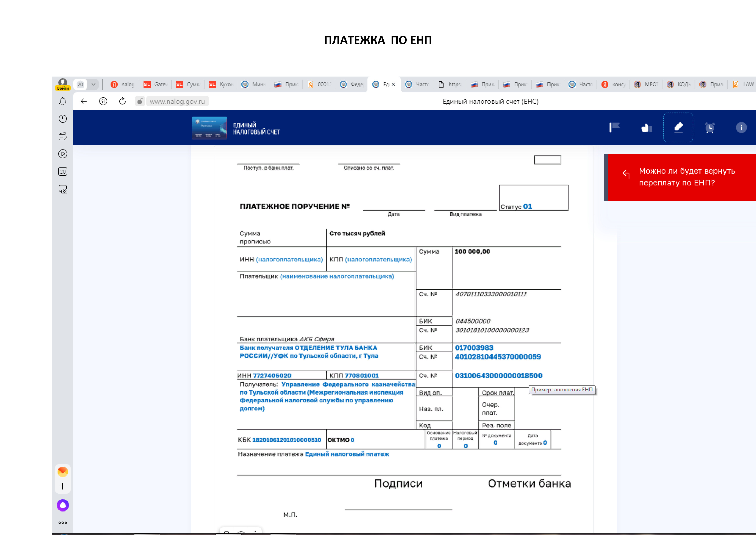Click the Единый налоговый счет (ЕНС) page title
This screenshot has width=756, height=535.
pyautogui.click(x=490, y=102)
